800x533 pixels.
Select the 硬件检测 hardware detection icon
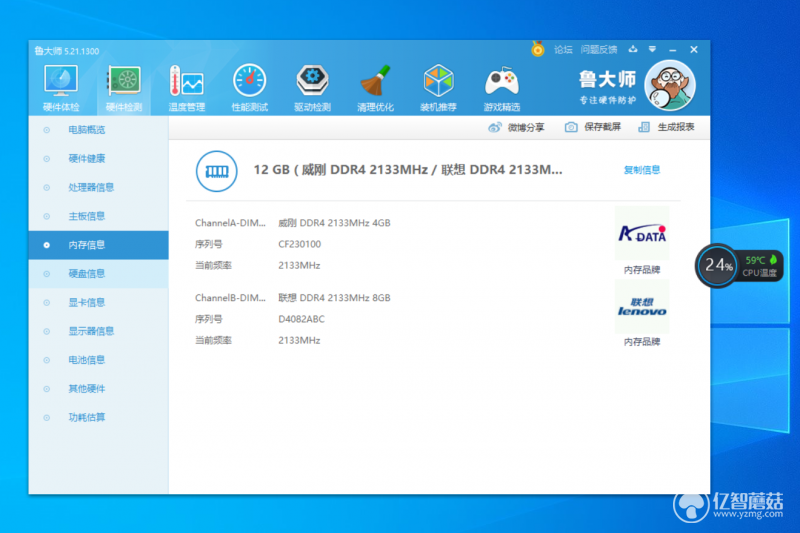pos(124,88)
